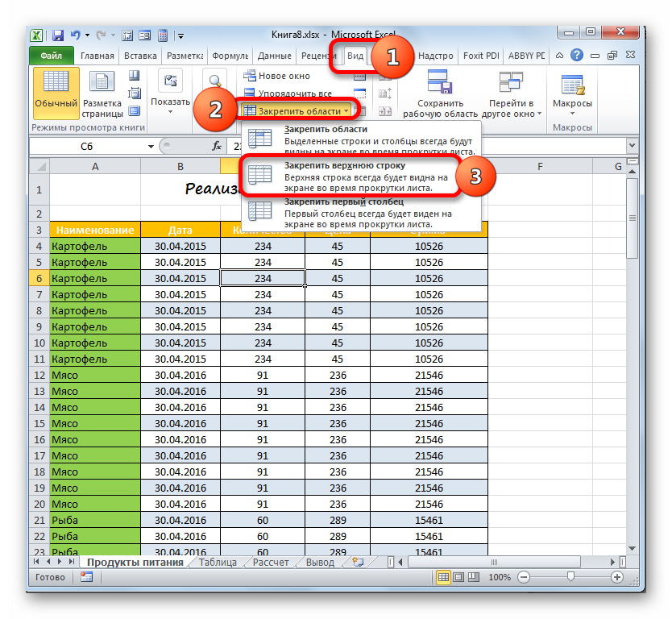
Task: Click the zoom slider handle
Action: [570, 577]
